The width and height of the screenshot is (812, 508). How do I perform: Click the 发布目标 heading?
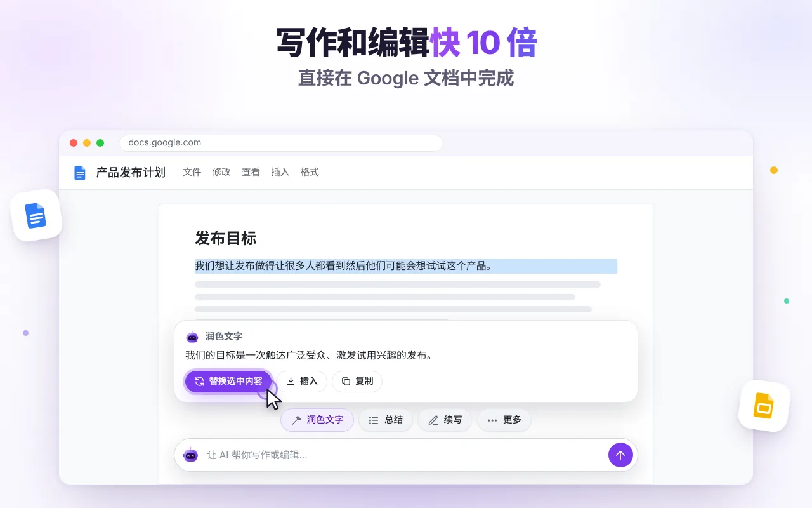click(225, 239)
